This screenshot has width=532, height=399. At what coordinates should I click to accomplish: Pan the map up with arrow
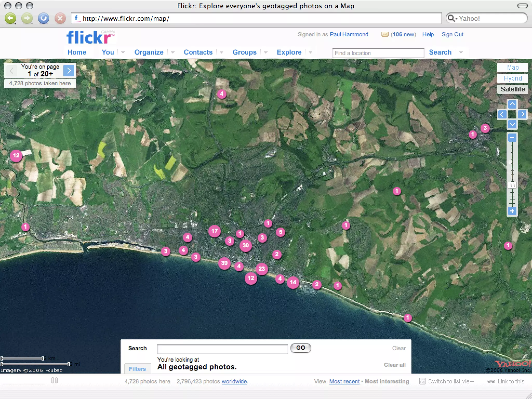point(512,104)
